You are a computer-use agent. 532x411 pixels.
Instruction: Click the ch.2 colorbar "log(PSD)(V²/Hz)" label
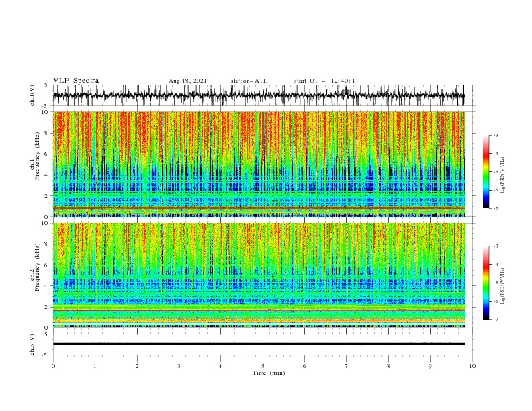point(502,286)
